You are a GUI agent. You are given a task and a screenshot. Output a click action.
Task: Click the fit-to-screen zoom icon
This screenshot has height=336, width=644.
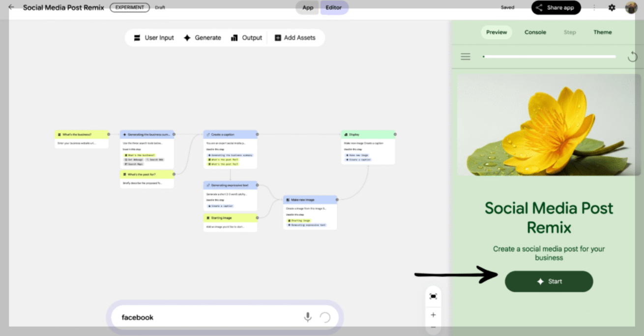pos(433,296)
